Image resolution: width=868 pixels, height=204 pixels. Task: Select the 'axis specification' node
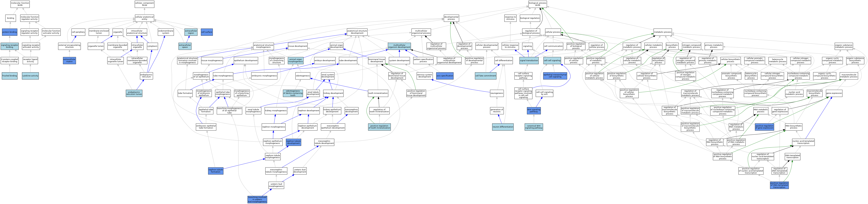[x=445, y=76]
